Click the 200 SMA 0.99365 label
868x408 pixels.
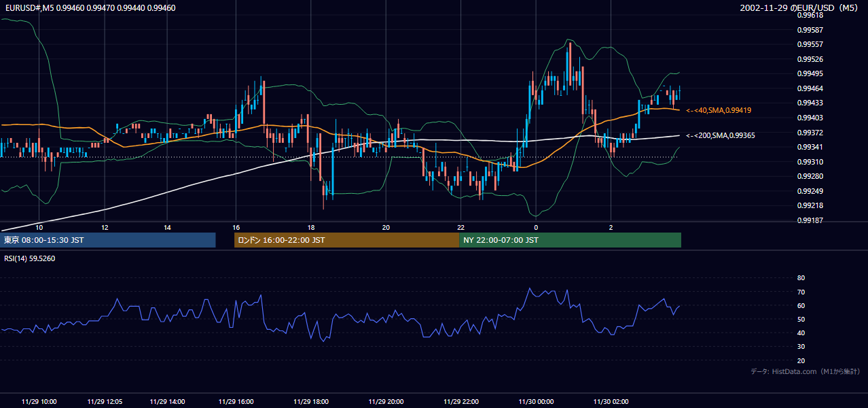point(720,135)
